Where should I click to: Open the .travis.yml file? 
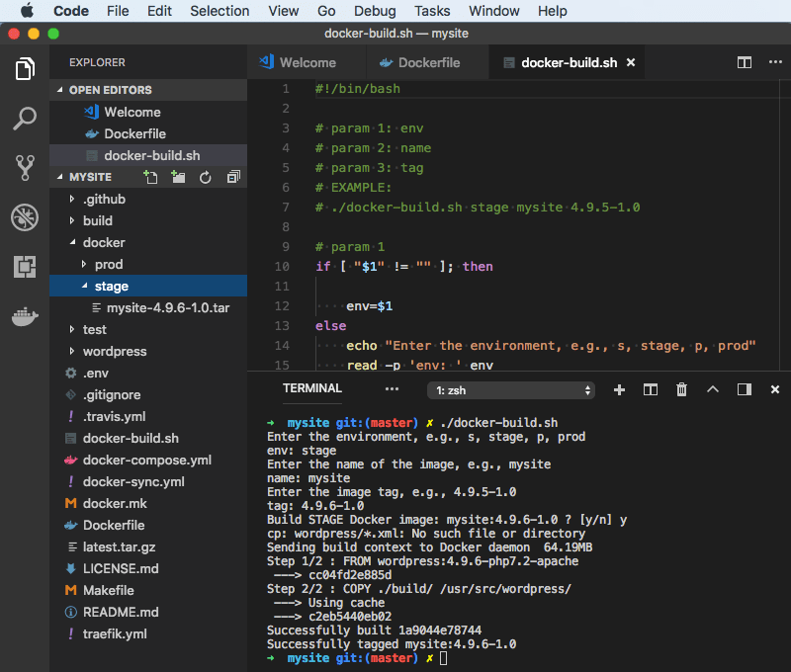tap(148, 416)
